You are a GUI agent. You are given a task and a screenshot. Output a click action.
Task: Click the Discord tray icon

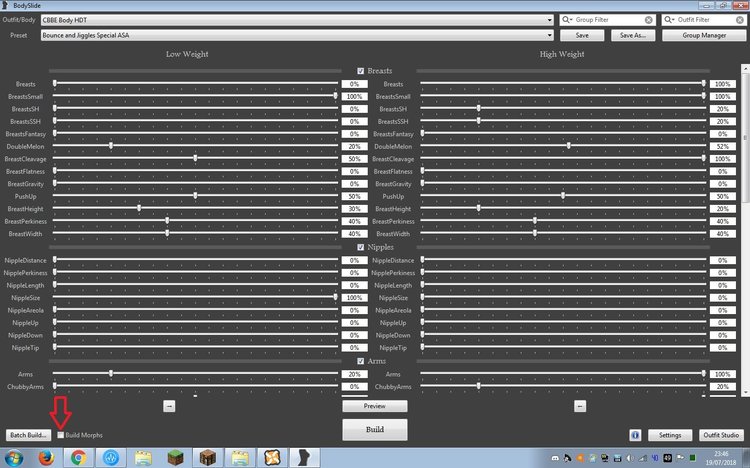tap(555, 458)
